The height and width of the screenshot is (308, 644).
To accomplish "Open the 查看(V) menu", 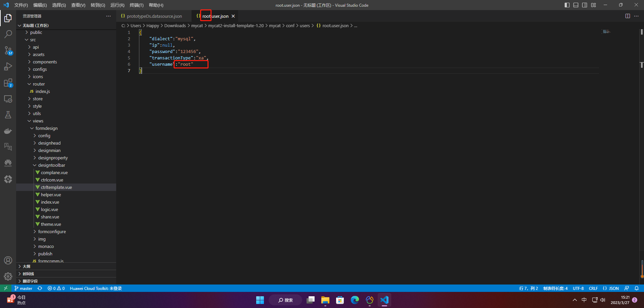I will (x=78, y=5).
